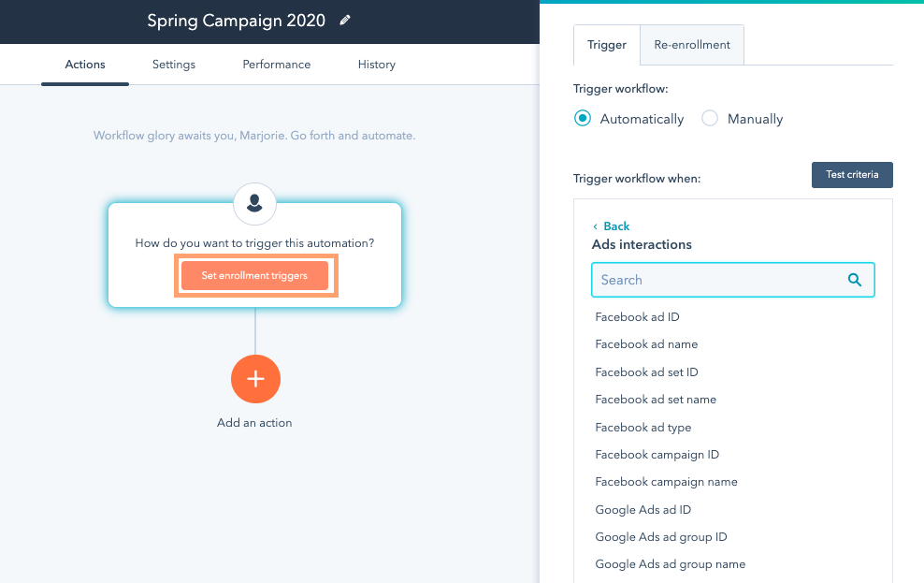
Task: Go to the Settings tab
Action: click(174, 65)
